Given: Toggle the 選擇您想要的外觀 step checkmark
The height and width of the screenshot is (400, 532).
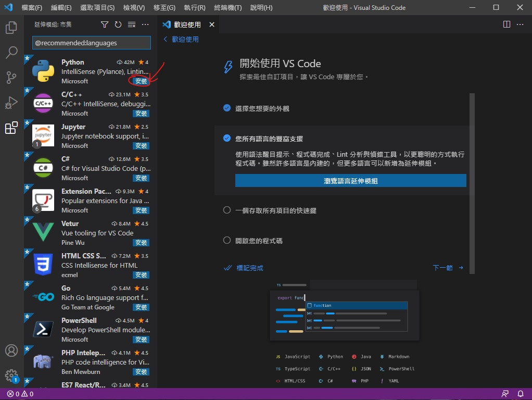Looking at the screenshot, I should click(227, 108).
